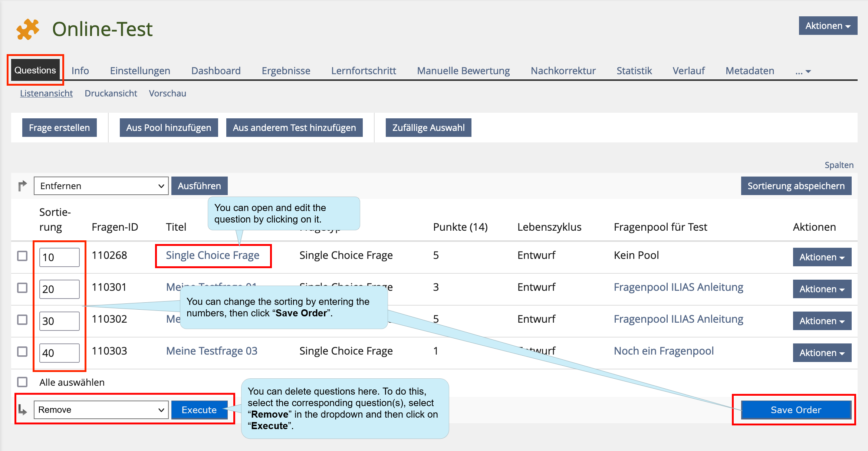Open the Metadaten tab
The image size is (868, 451).
(750, 70)
